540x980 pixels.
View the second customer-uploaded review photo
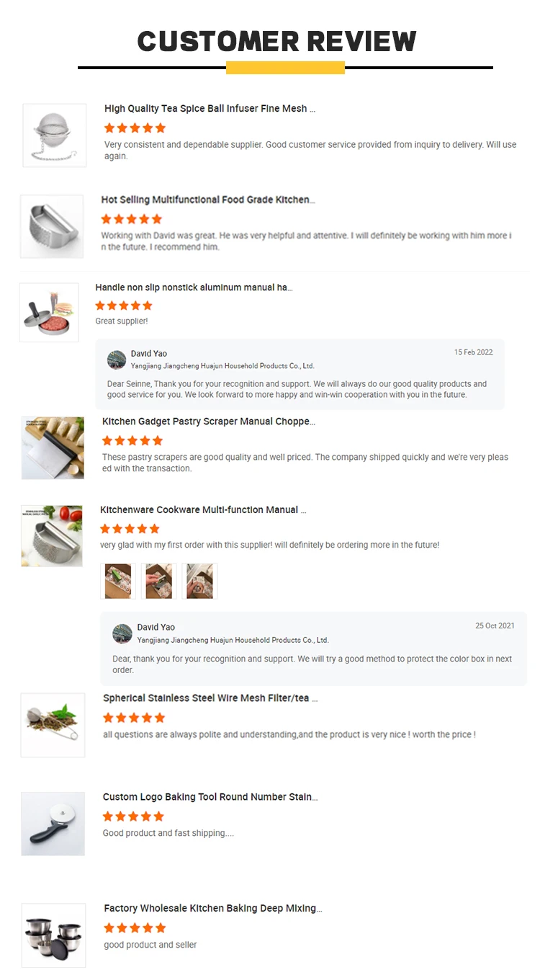[x=159, y=581]
